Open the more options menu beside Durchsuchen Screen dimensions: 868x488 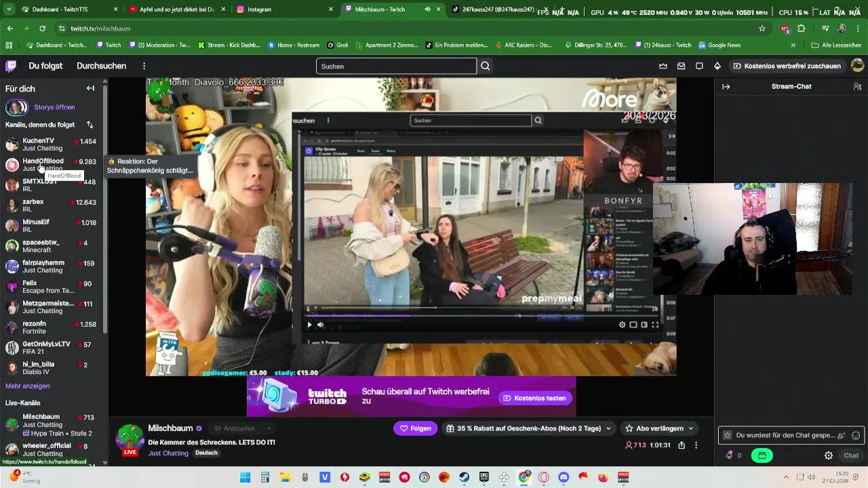[x=144, y=66]
